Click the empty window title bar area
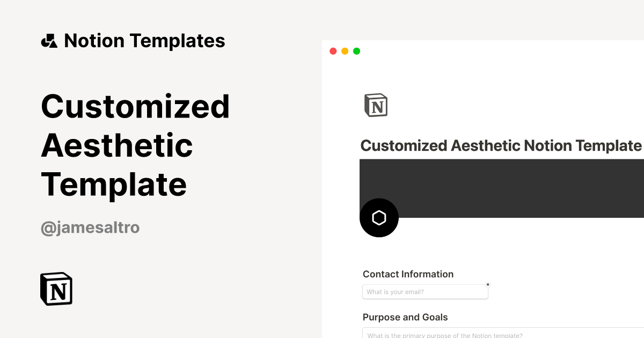This screenshot has width=644, height=338. pos(483,52)
